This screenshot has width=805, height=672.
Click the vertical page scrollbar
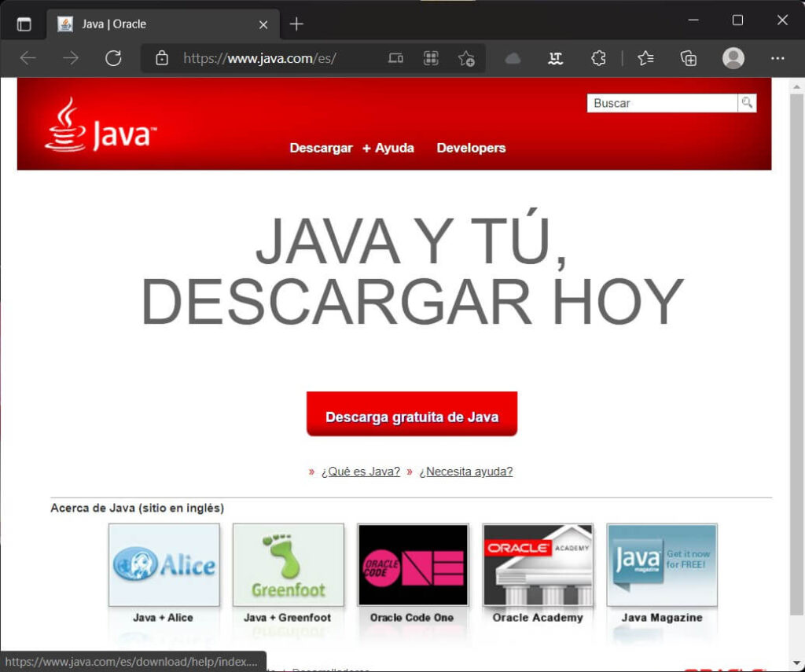(x=796, y=354)
